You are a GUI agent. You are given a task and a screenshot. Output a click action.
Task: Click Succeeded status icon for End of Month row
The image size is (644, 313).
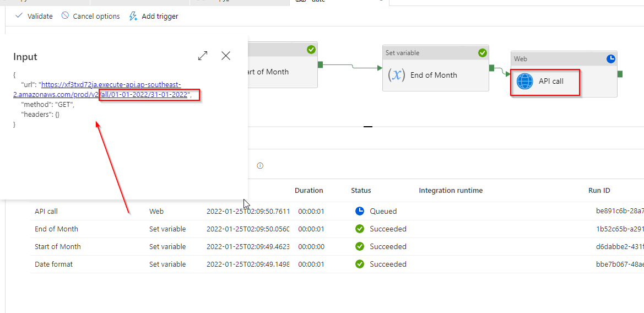(x=359, y=229)
